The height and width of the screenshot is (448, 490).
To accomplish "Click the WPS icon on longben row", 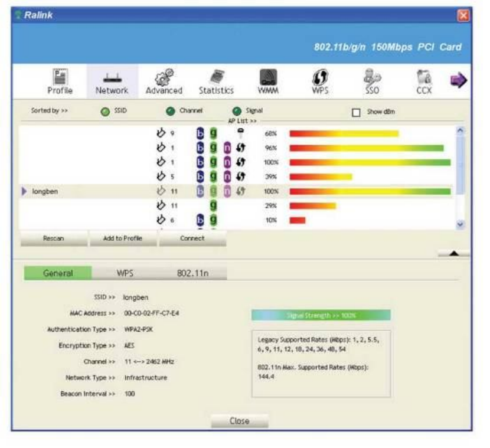I will click(x=240, y=191).
